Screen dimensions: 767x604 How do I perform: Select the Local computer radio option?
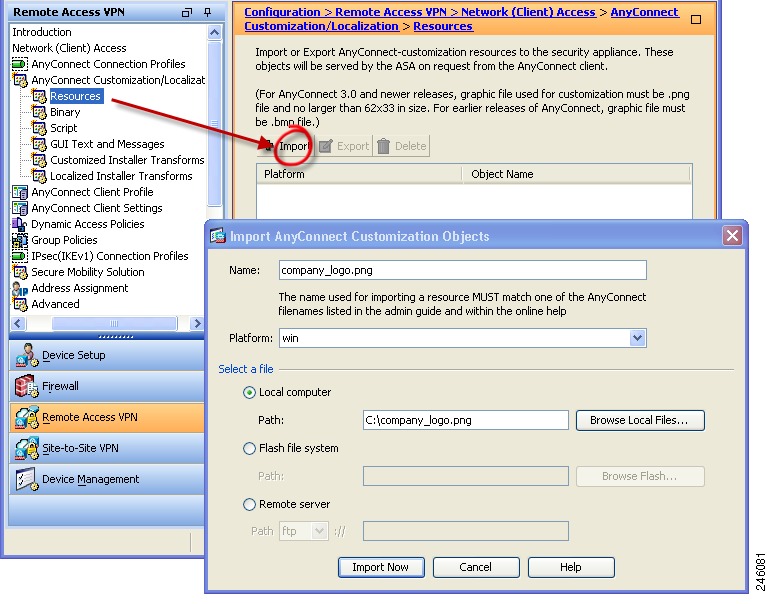[x=249, y=393]
